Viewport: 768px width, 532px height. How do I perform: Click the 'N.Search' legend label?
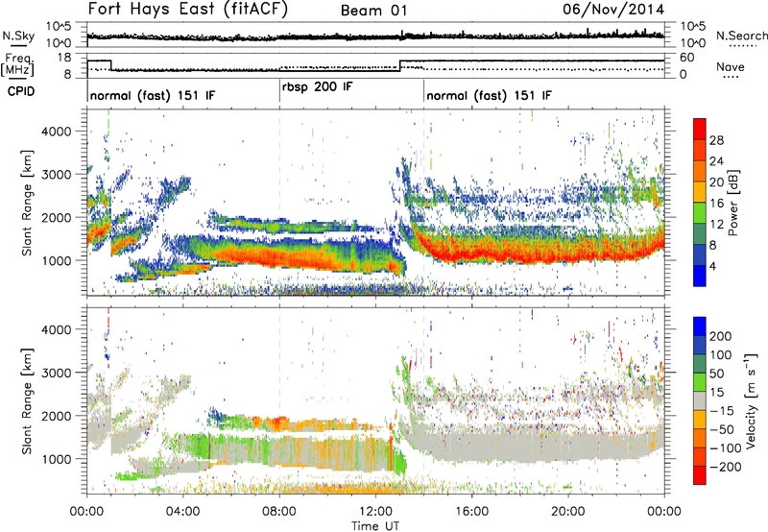coord(741,36)
